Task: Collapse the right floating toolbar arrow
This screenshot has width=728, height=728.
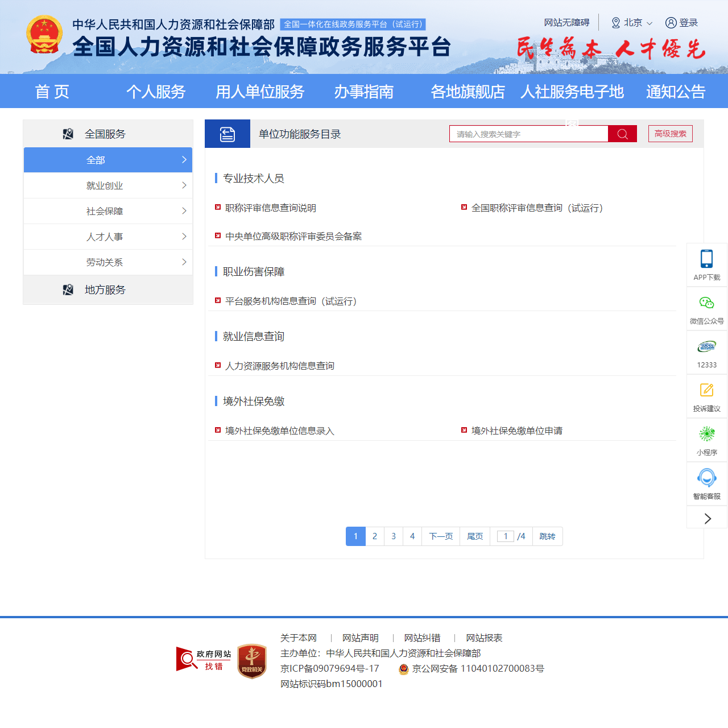Action: tap(706, 518)
